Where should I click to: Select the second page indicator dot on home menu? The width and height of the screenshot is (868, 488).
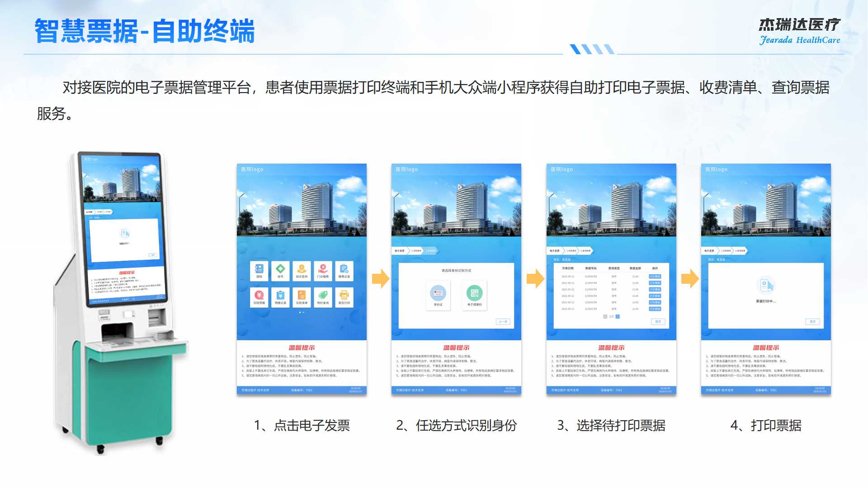coord(303,312)
